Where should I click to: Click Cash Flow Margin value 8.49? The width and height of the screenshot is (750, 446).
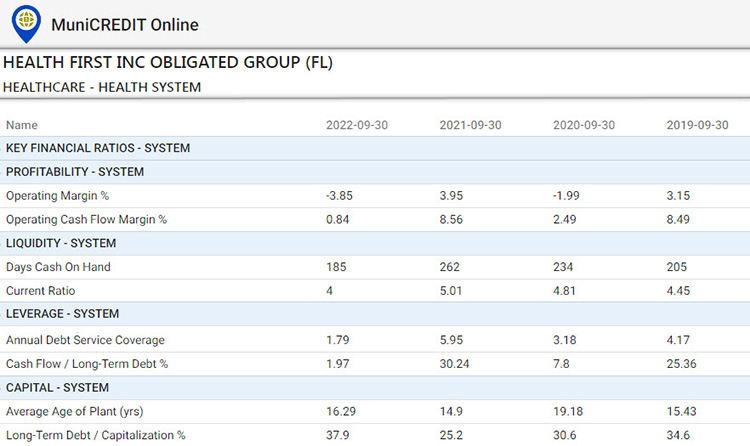pyautogui.click(x=678, y=220)
